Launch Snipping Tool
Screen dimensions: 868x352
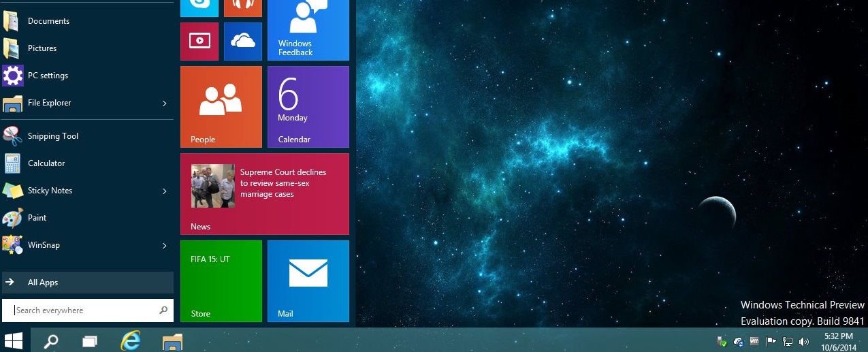[x=87, y=136]
